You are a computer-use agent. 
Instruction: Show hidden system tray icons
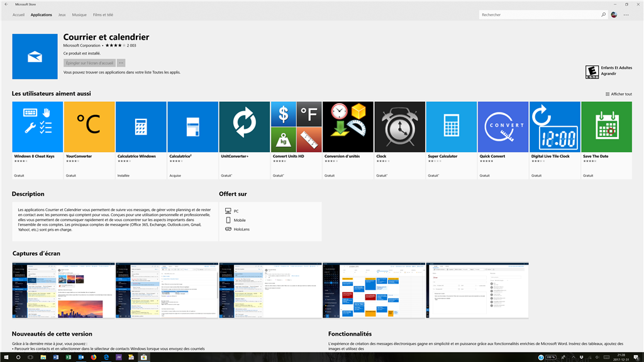tap(574, 357)
